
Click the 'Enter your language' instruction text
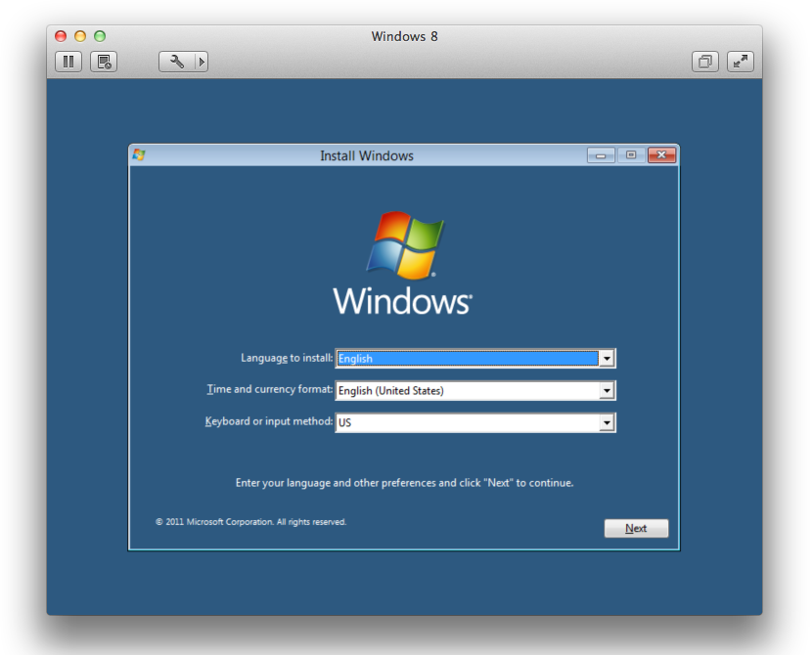[404, 483]
